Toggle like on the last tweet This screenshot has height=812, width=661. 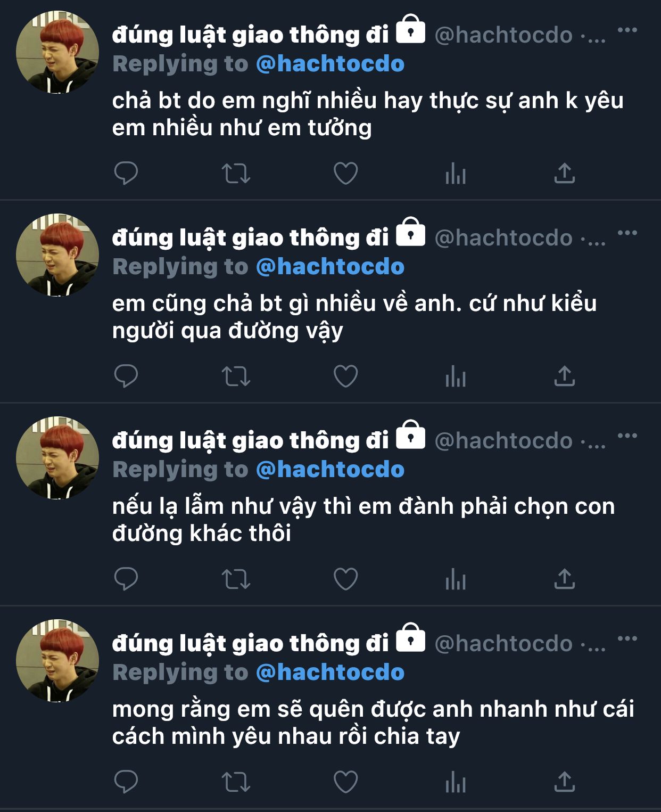345,782
